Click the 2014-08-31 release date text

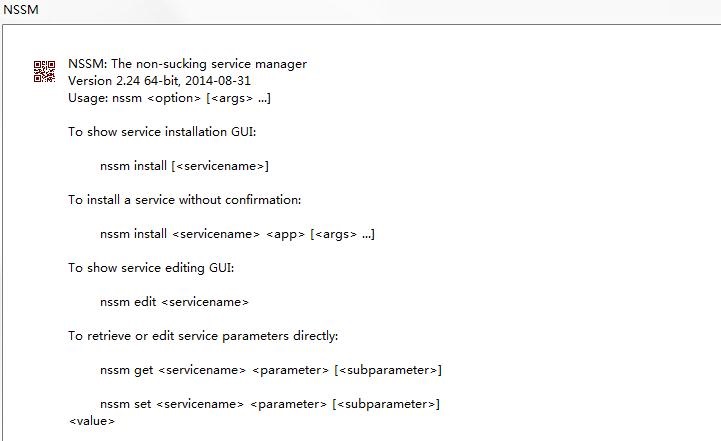coord(218,80)
